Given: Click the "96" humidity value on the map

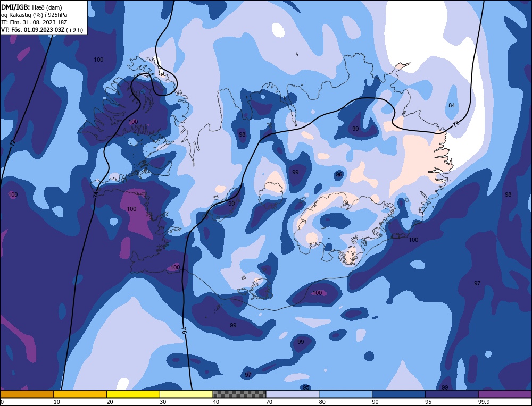Looking at the screenshot, I should click(x=338, y=174).
